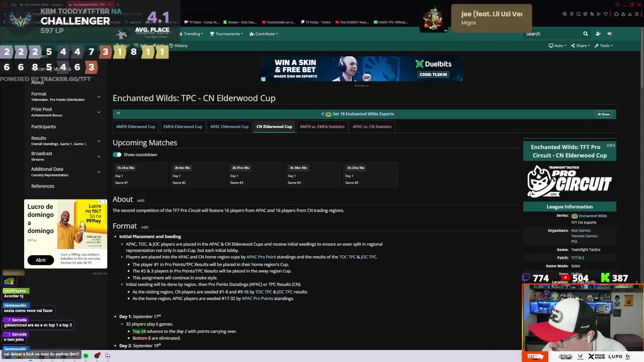Open the Trending dropdown menu
The height and width of the screenshot is (362, 644).
point(191,34)
